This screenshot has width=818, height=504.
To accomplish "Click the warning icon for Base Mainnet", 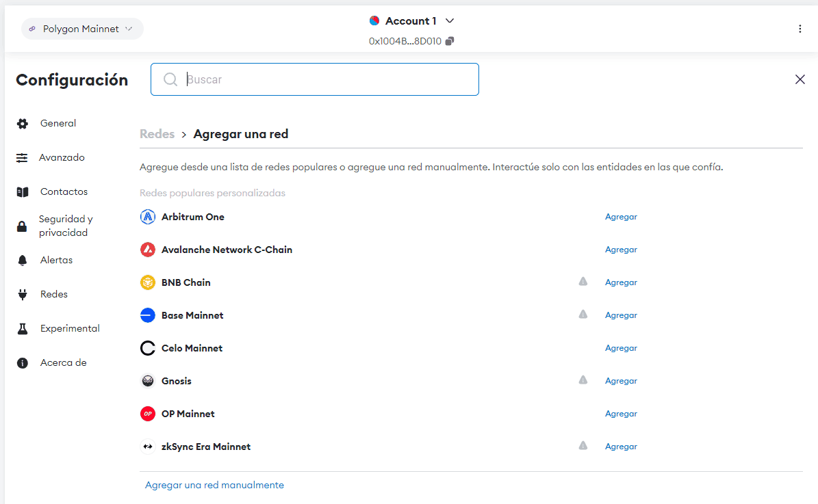I will coord(583,315).
